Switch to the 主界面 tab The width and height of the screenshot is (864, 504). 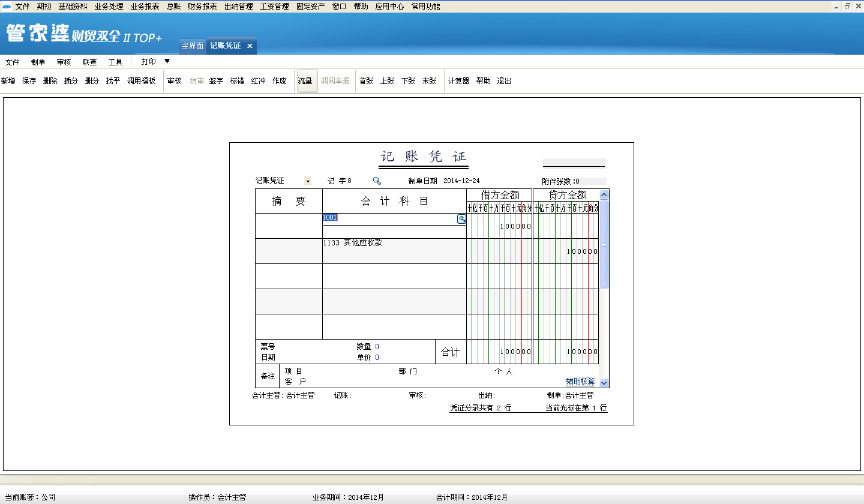click(193, 46)
